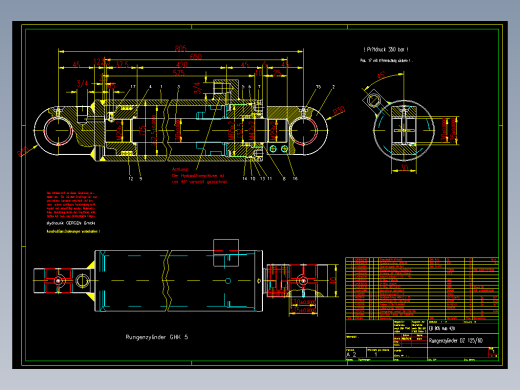Select 'Rungenzylinder DZ 125/80' title block text
The height and width of the screenshot is (390, 520).
click(456, 341)
